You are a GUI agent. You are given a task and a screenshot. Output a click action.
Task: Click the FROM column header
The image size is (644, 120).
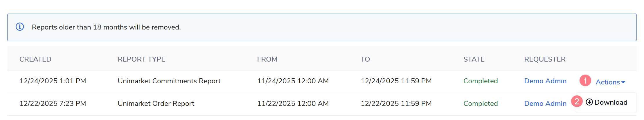267,59
